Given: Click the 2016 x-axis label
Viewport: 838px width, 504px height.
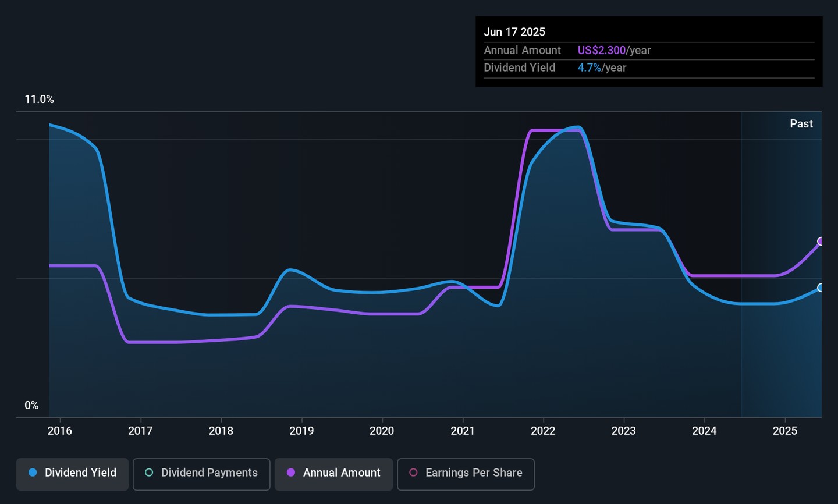Looking at the screenshot, I should click(x=60, y=431).
